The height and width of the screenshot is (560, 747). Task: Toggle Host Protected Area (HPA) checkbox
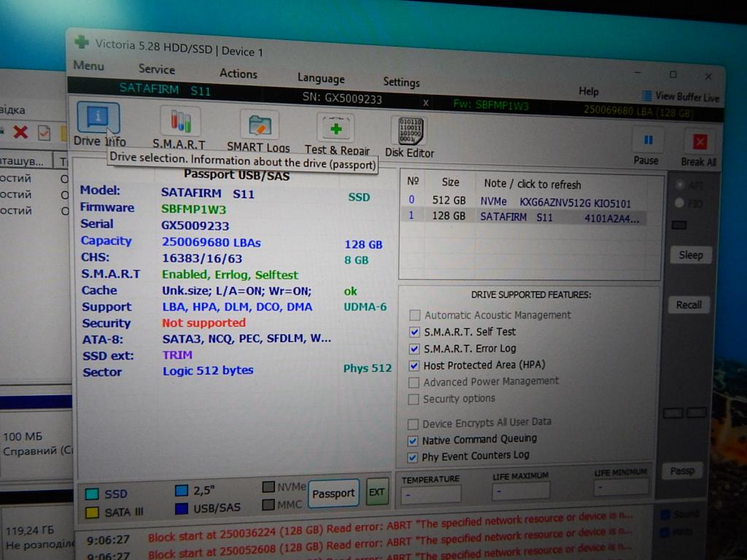pyautogui.click(x=414, y=365)
